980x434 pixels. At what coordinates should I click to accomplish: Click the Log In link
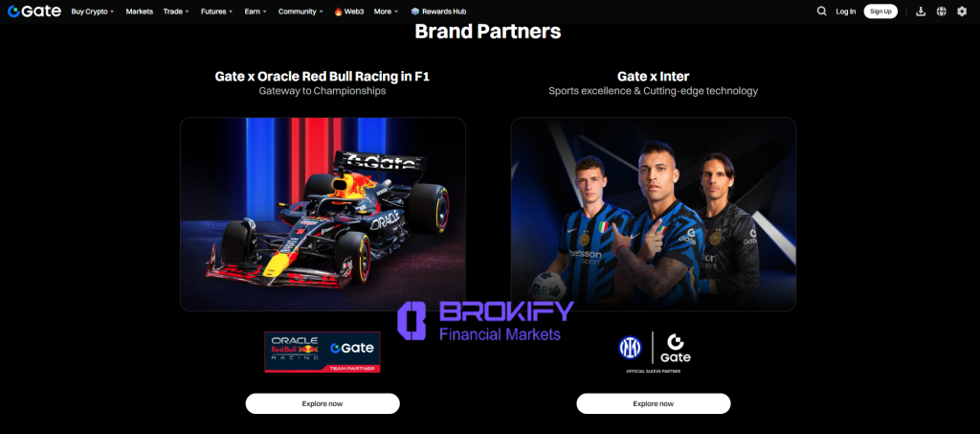[846, 11]
